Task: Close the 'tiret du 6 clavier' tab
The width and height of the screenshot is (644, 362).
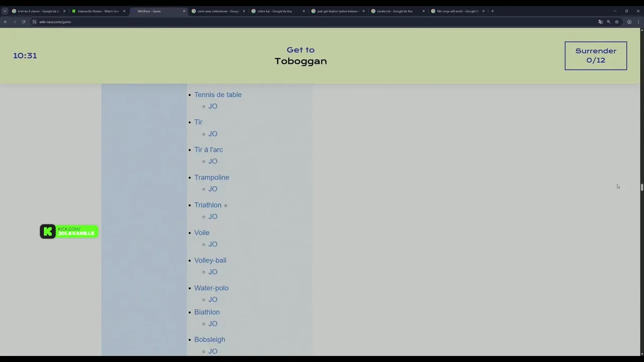Action: pyautogui.click(x=64, y=11)
